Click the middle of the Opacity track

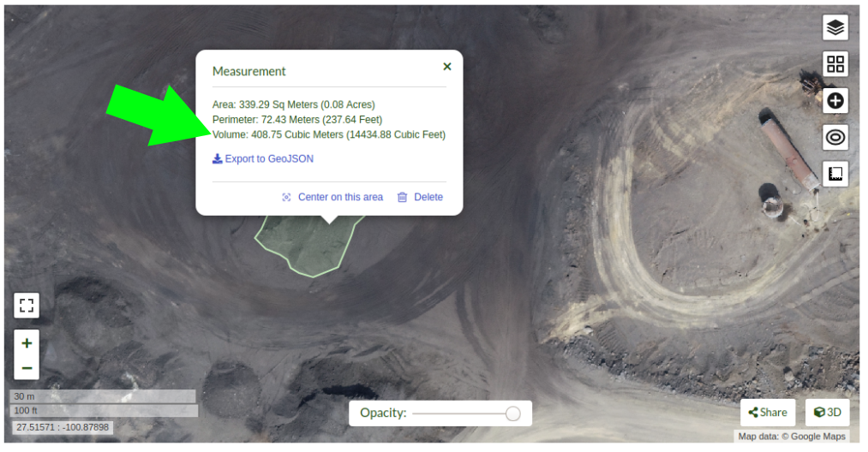pyautogui.click(x=463, y=413)
